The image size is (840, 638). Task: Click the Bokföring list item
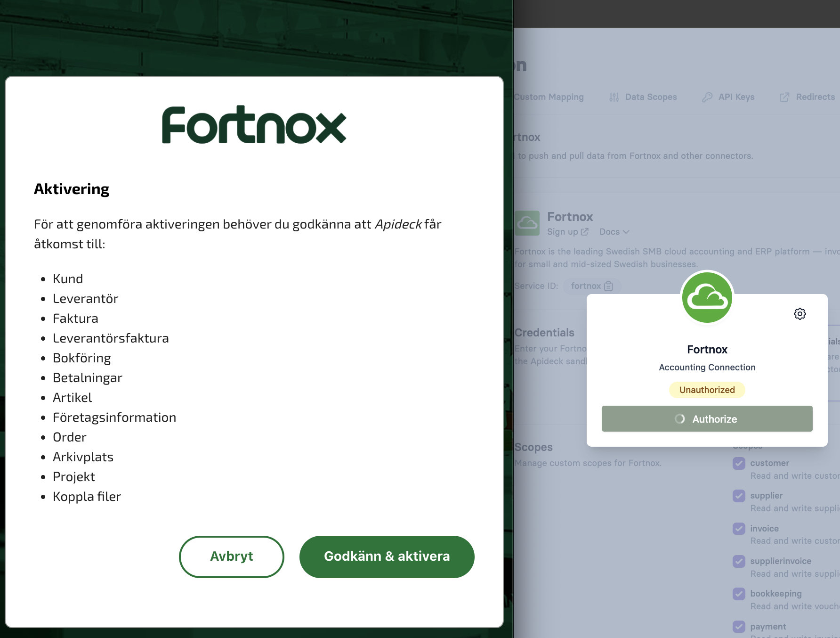tap(82, 358)
